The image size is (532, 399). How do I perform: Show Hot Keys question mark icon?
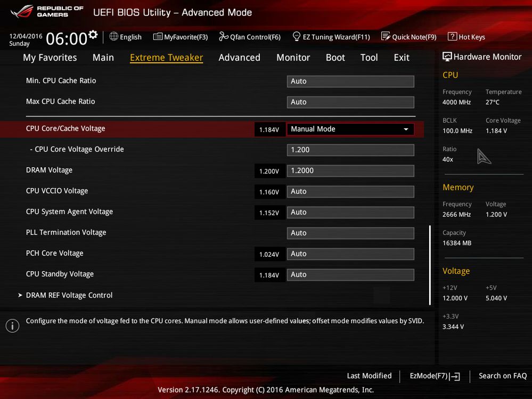click(452, 36)
